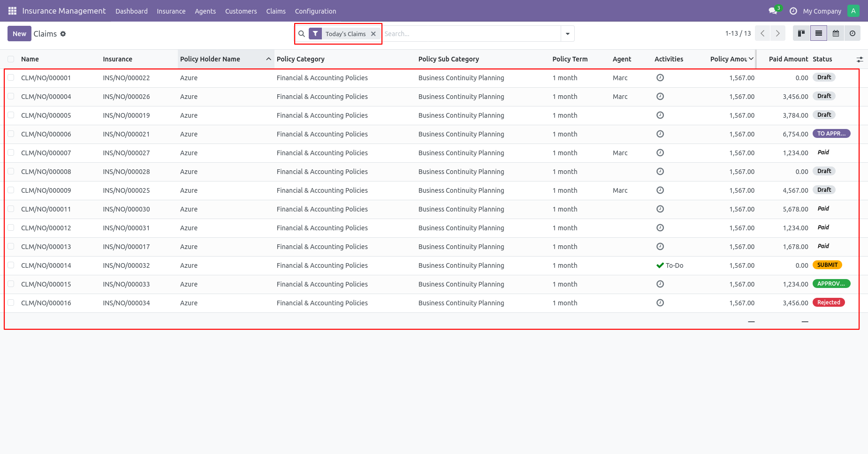Image resolution: width=868 pixels, height=454 pixels.
Task: Open the Claims settings gear
Action: coord(63,34)
